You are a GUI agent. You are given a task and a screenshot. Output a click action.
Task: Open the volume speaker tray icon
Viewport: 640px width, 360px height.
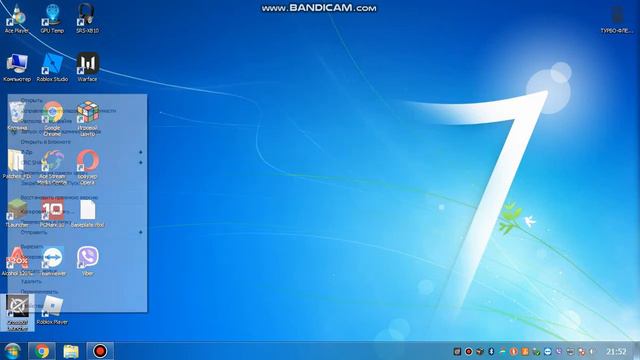point(590,351)
